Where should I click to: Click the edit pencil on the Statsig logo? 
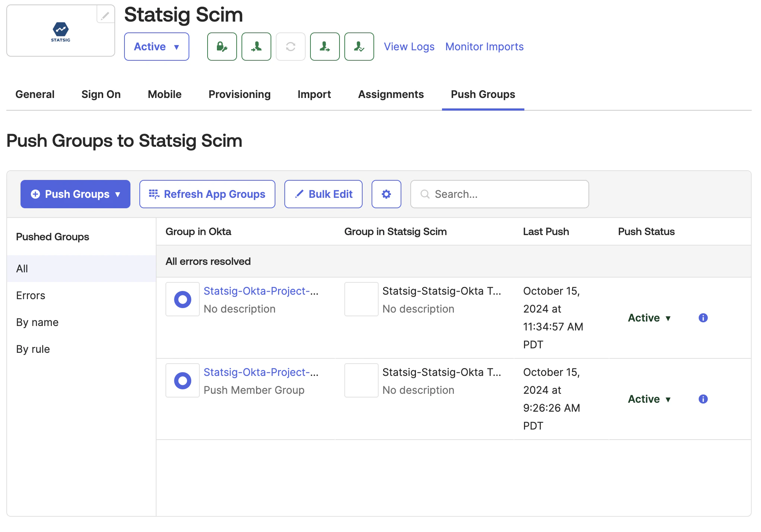pos(105,15)
